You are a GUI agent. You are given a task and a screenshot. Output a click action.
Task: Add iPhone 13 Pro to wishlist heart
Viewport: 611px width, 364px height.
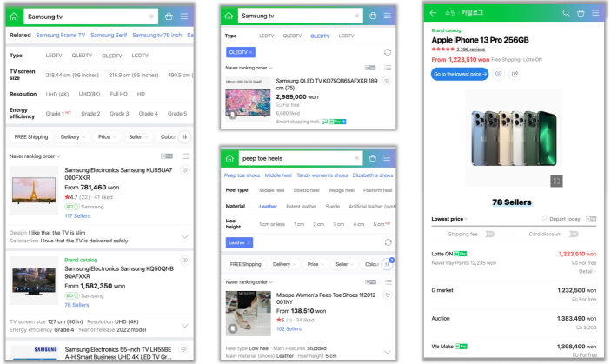[498, 74]
